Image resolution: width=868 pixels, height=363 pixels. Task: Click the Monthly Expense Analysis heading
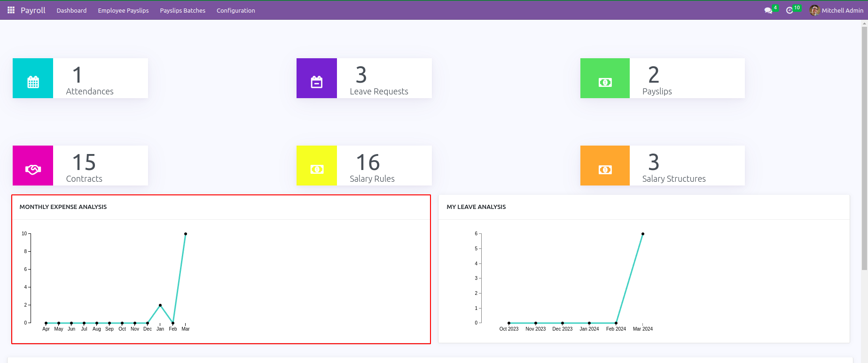63,207
